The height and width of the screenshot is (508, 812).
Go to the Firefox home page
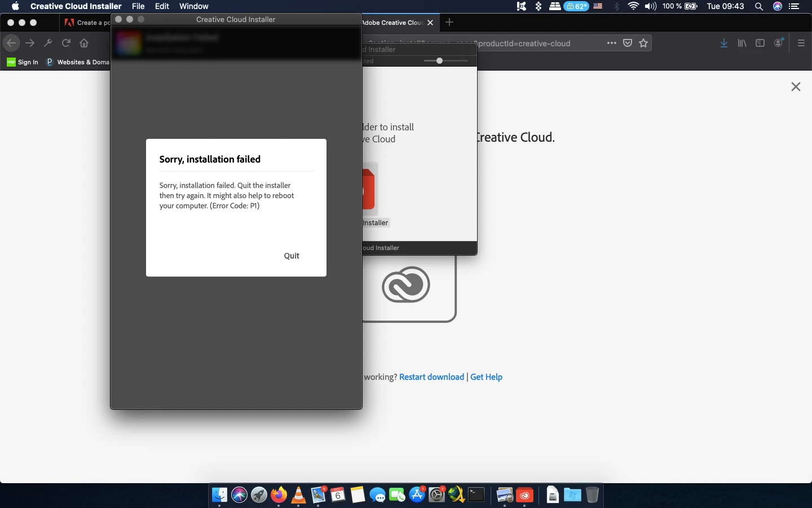pyautogui.click(x=84, y=43)
